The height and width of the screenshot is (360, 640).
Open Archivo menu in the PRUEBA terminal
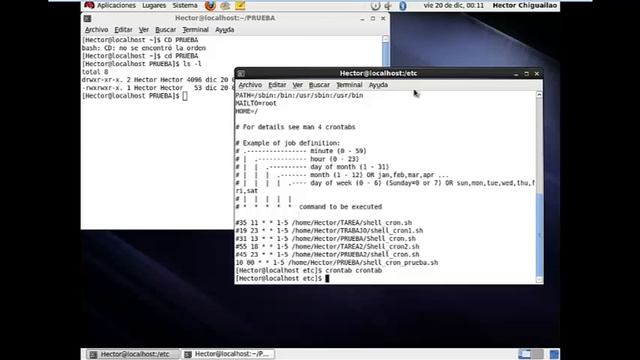pos(96,30)
